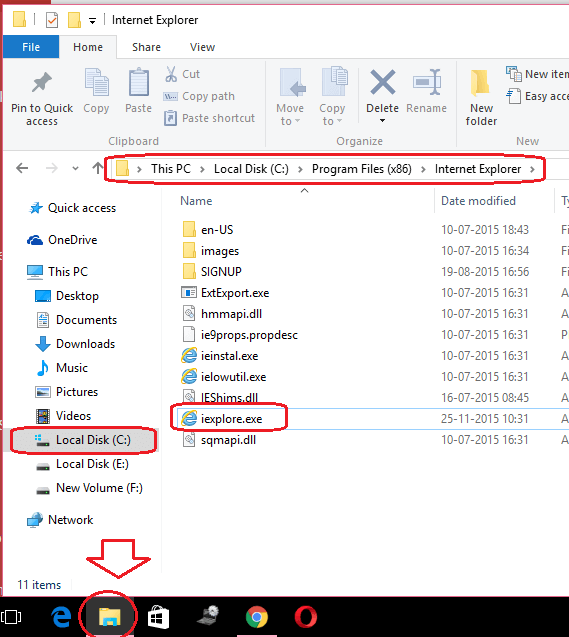Open the Delete dropdown arrow

(x=382, y=121)
